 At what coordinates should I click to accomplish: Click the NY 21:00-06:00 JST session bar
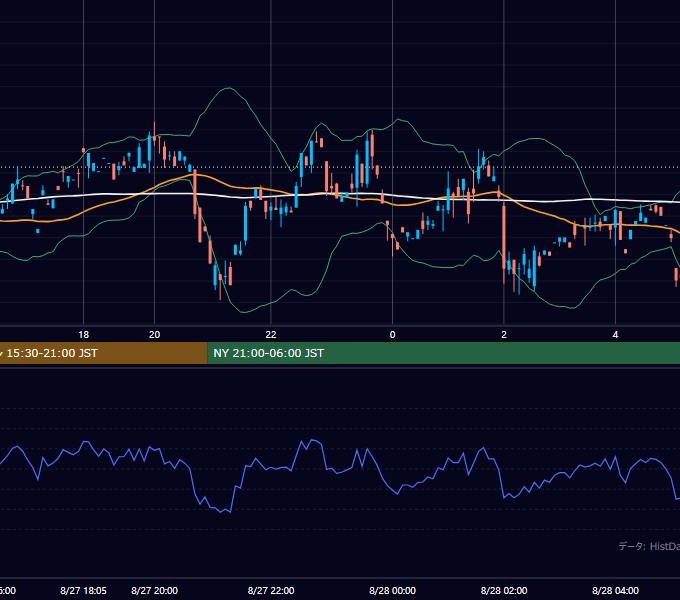coord(444,353)
